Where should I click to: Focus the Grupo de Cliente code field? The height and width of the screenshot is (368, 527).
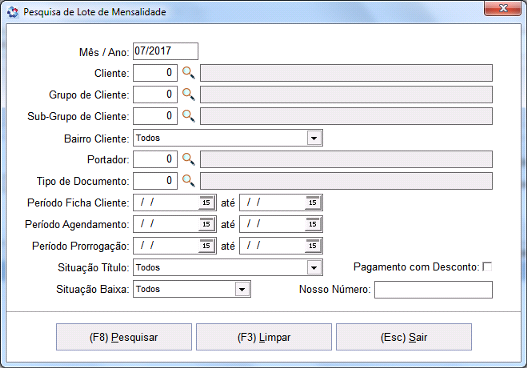[155, 94]
